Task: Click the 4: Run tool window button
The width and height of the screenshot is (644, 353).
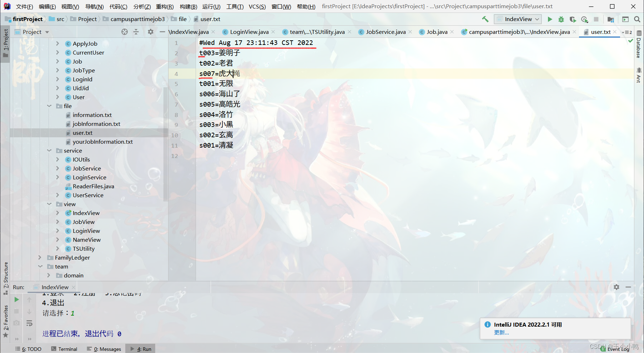Action: click(x=141, y=349)
